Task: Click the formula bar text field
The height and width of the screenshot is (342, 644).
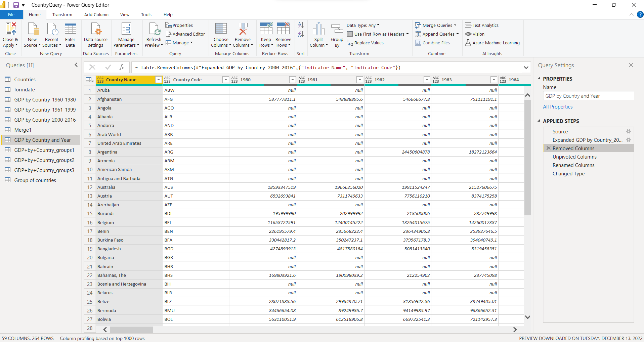Action: [x=327, y=68]
